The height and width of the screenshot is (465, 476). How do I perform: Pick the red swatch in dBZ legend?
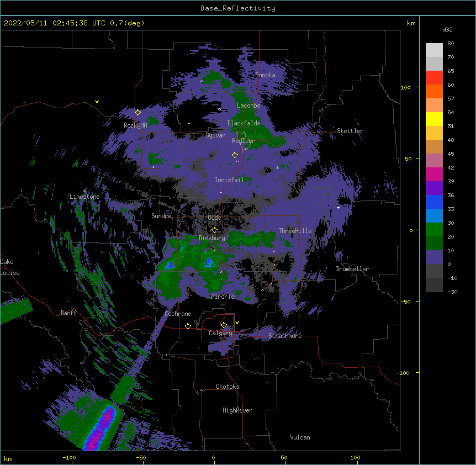pos(434,78)
